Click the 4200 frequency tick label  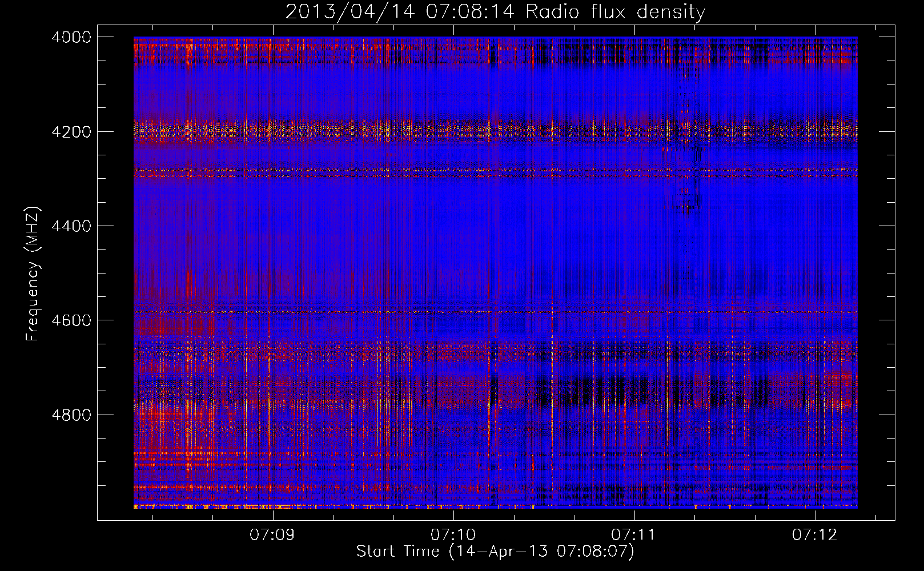[71, 132]
